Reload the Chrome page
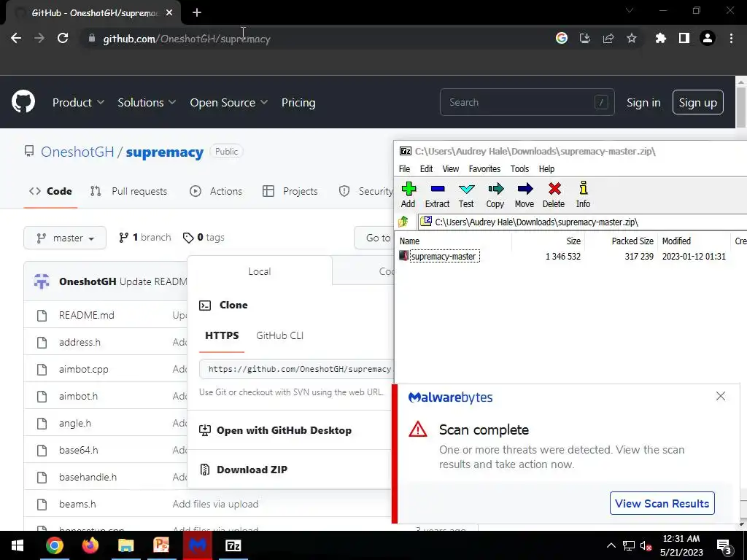The image size is (747, 560). [63, 38]
